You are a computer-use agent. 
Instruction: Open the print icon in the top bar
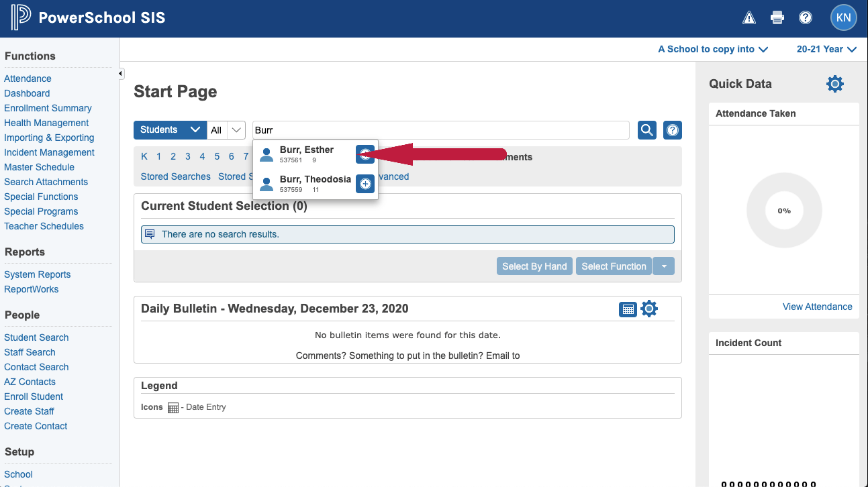pyautogui.click(x=777, y=17)
